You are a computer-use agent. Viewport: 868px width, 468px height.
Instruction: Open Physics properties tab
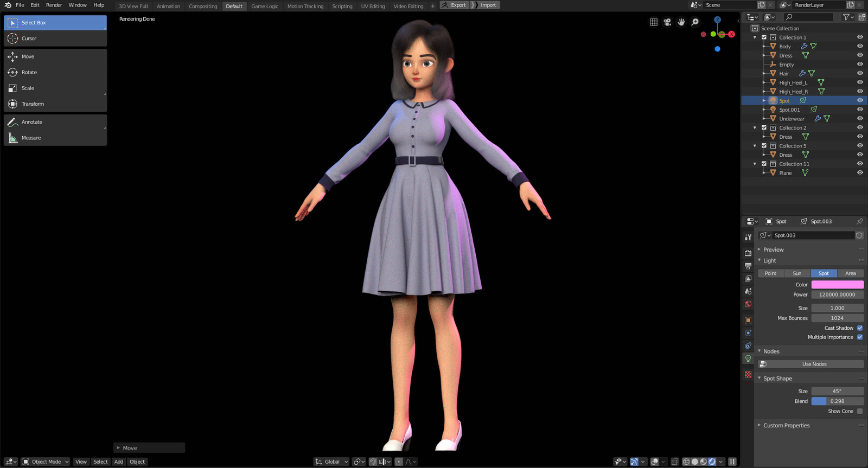click(748, 333)
